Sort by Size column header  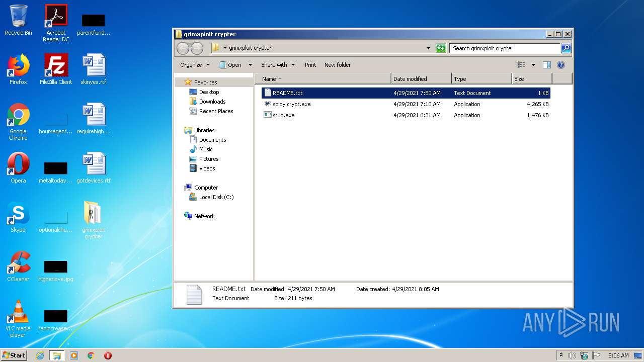pos(532,79)
